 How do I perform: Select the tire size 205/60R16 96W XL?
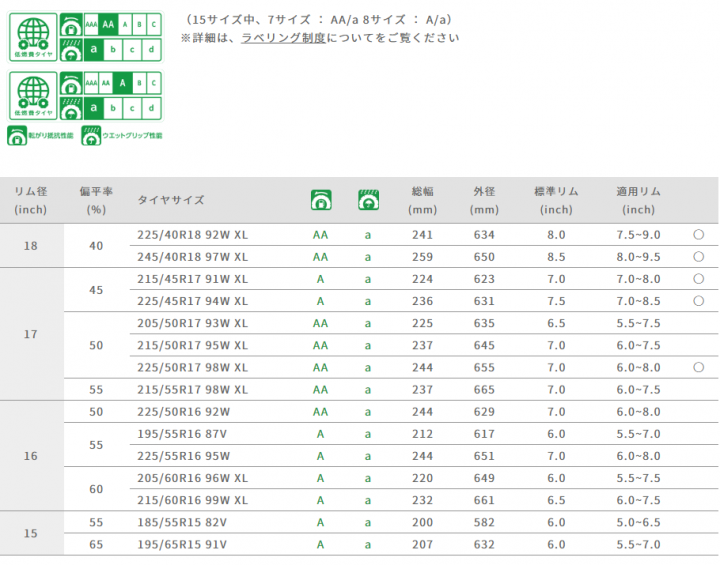(x=192, y=478)
